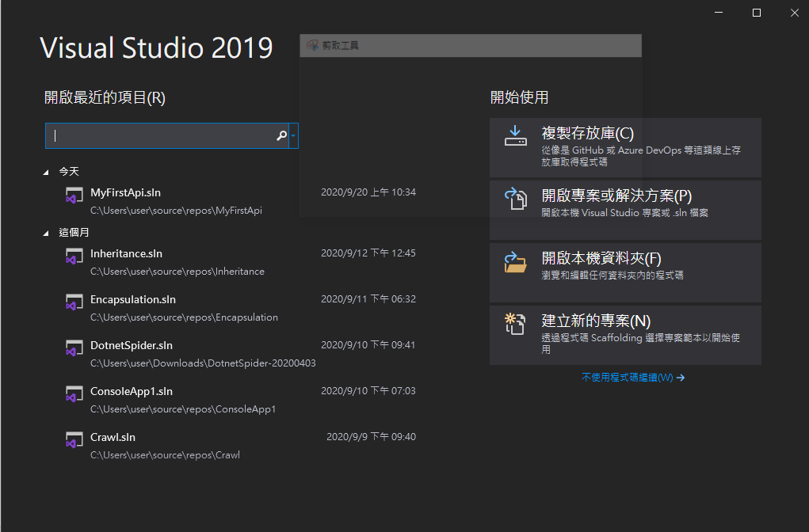
Task: Close the Visual Studio start window
Action: point(795,13)
